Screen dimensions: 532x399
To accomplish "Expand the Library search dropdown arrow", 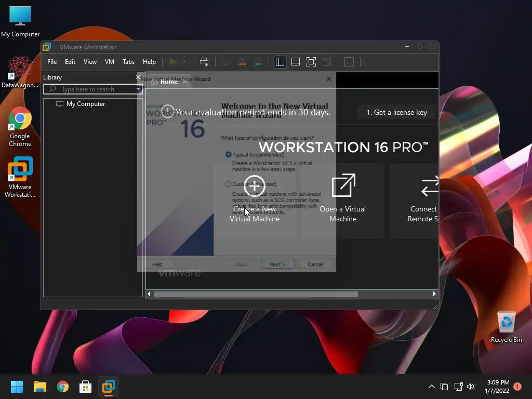I will tap(138, 89).
